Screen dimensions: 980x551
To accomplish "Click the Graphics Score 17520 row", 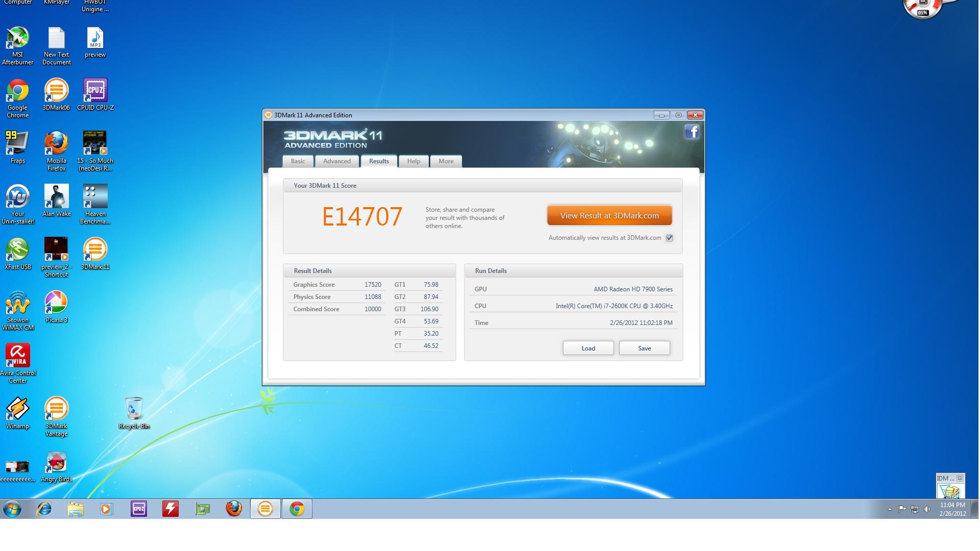I will coord(337,285).
